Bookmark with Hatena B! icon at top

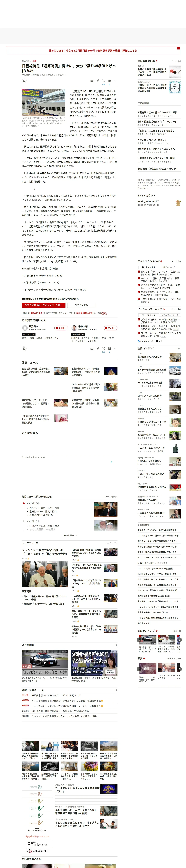point(109,81)
